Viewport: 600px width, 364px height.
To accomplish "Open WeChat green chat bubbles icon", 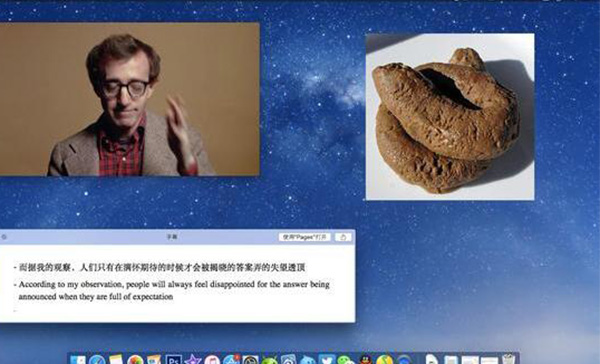I will (x=346, y=360).
